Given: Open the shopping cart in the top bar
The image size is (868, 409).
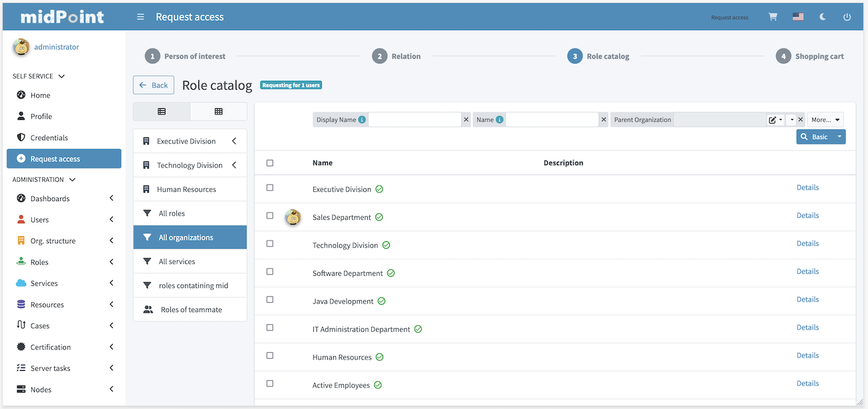Looking at the screenshot, I should coord(773,16).
